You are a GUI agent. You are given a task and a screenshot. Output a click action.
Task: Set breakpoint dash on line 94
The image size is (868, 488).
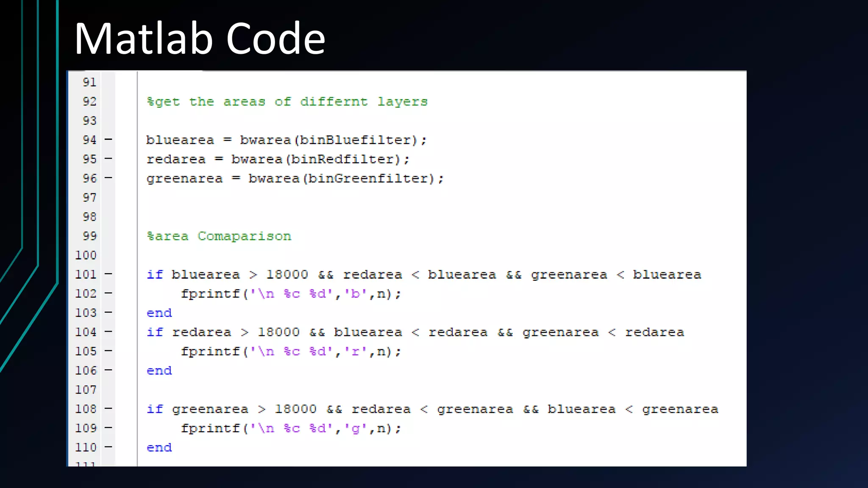click(108, 139)
